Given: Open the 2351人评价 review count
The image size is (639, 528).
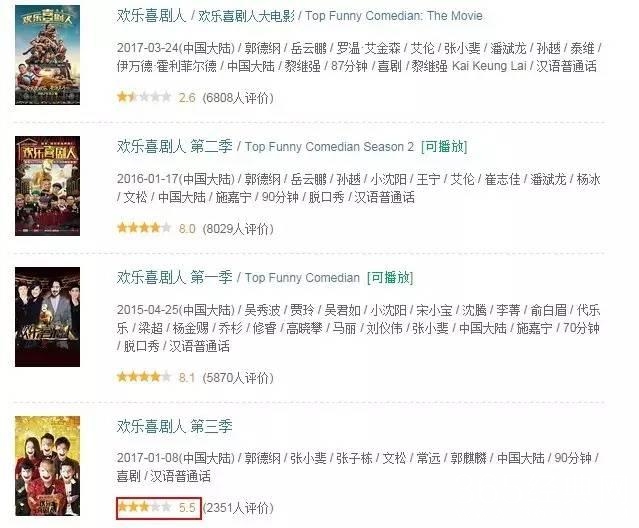Looking at the screenshot, I should click(x=238, y=508).
